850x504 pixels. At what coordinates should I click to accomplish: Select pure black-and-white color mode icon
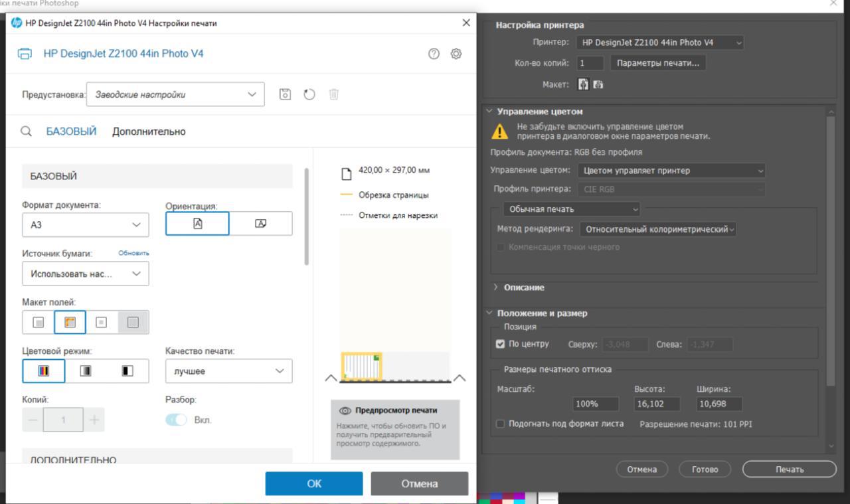[127, 371]
